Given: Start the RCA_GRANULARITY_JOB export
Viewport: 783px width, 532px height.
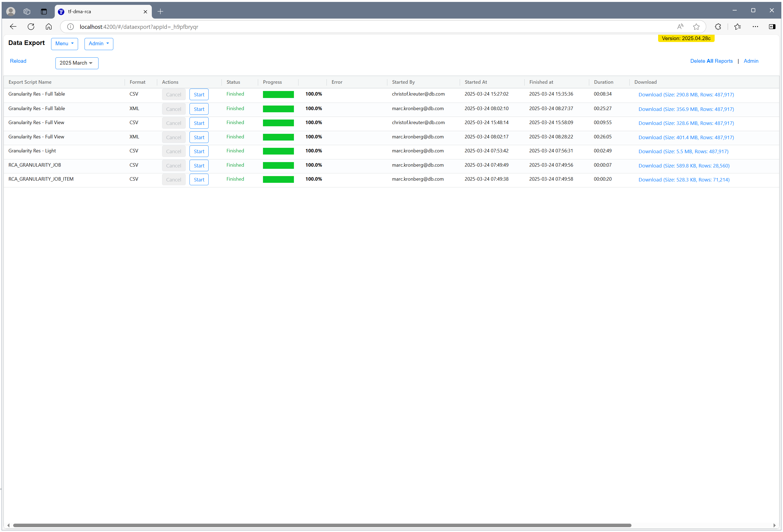Looking at the screenshot, I should 199,166.
